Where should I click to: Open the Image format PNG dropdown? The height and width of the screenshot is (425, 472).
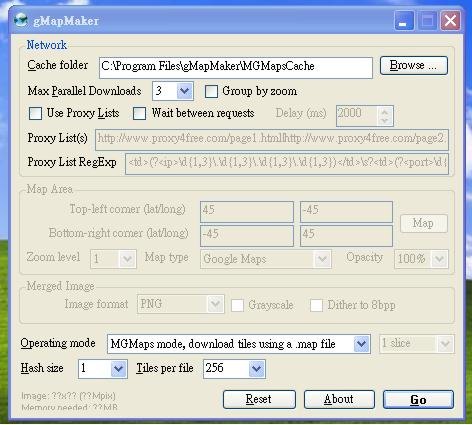180,304
